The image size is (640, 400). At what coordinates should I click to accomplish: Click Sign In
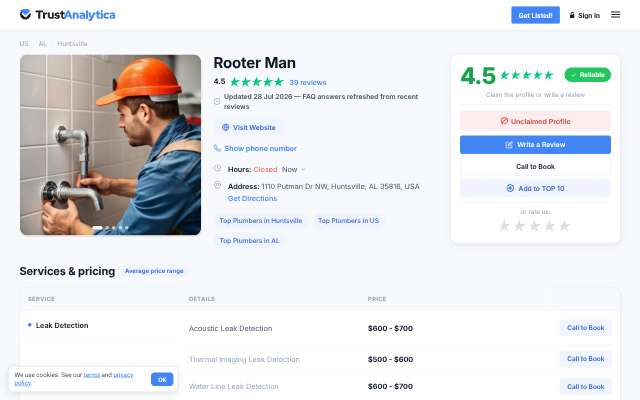pos(589,16)
